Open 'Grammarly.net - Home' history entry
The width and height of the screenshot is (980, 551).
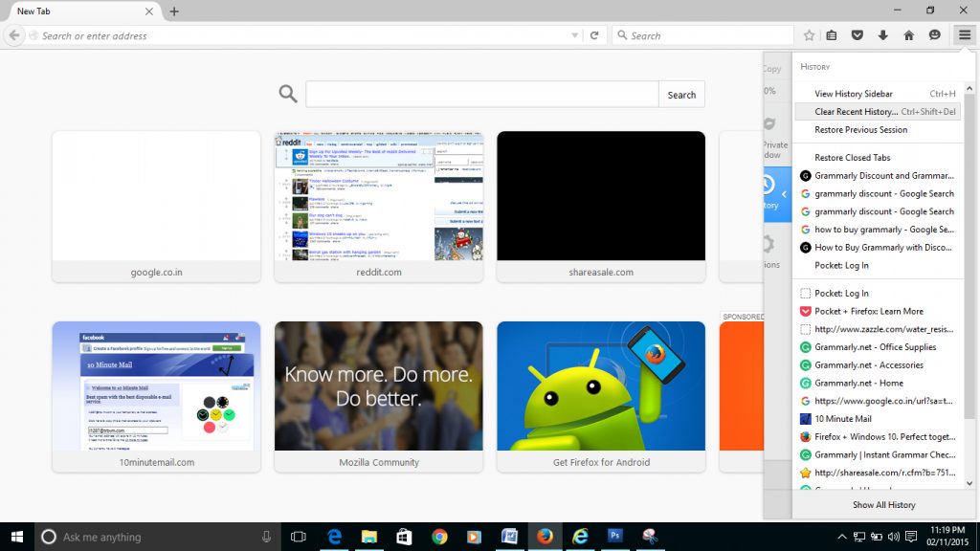coord(879,384)
